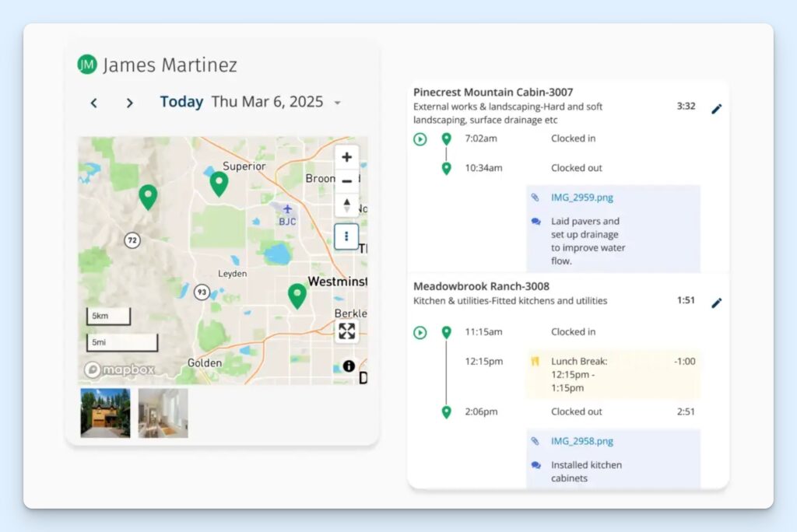Toggle the map tilt/pitch control

click(x=346, y=205)
